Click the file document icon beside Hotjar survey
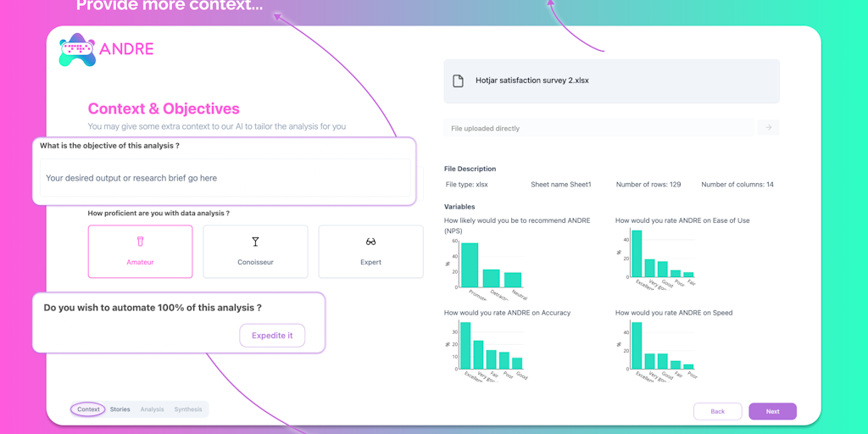 458,81
